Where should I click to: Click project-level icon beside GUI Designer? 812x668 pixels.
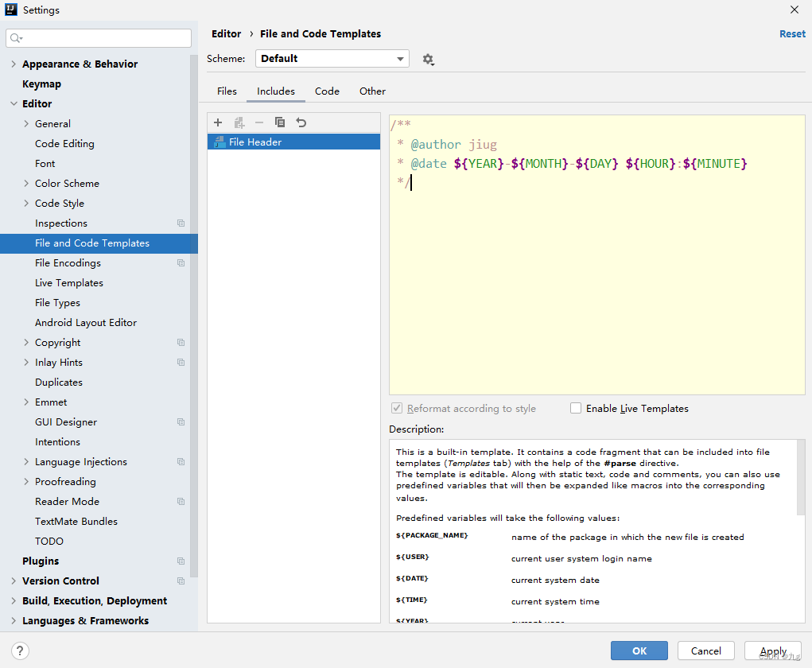click(x=181, y=422)
